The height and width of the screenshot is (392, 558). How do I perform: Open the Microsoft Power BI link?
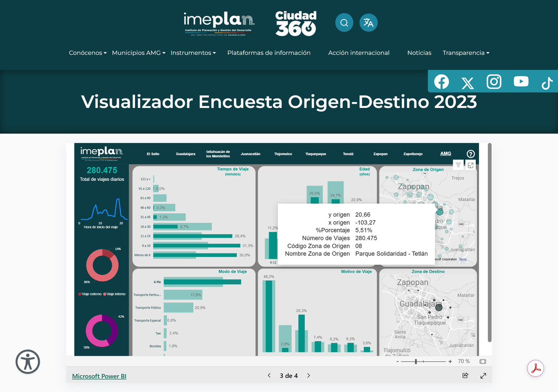[99, 376]
